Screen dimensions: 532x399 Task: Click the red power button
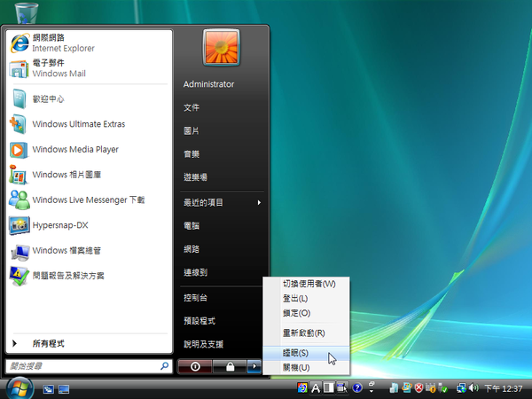pyautogui.click(x=195, y=366)
